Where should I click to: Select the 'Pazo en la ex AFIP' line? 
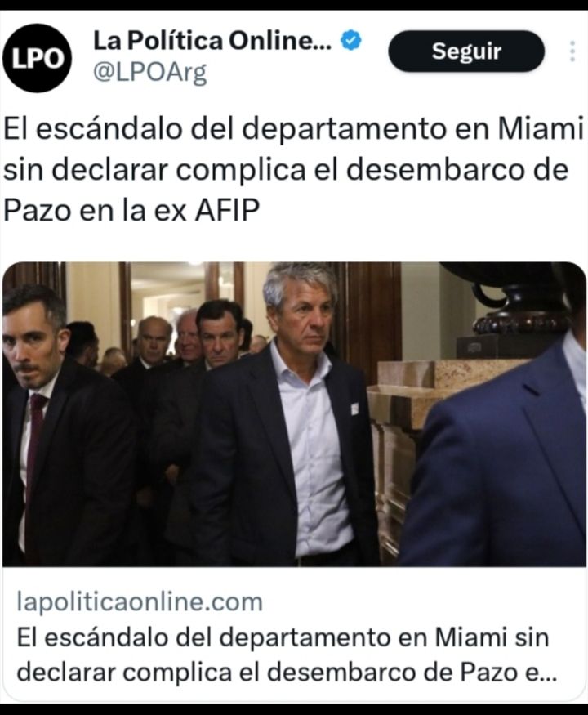(x=131, y=210)
